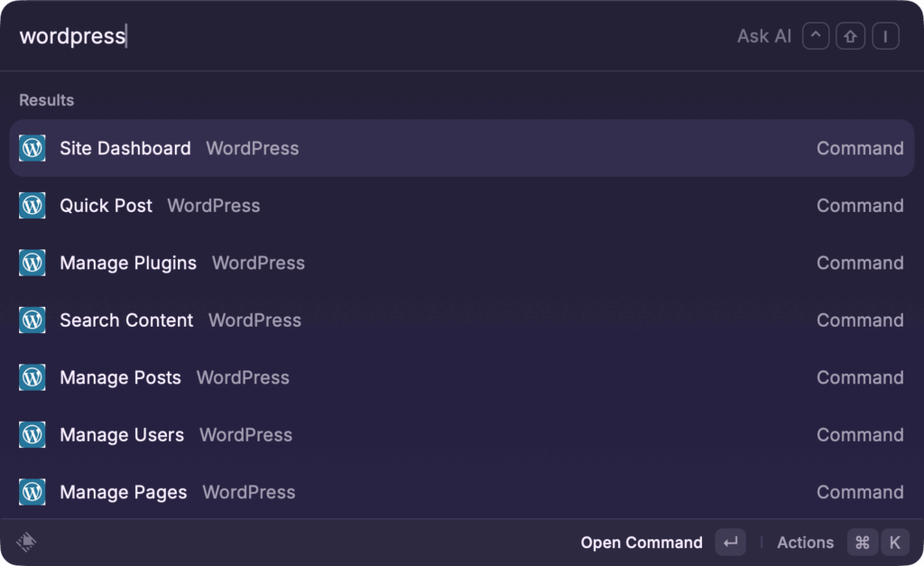Click the WordPress subtitle next to Manage Plugins

[258, 263]
